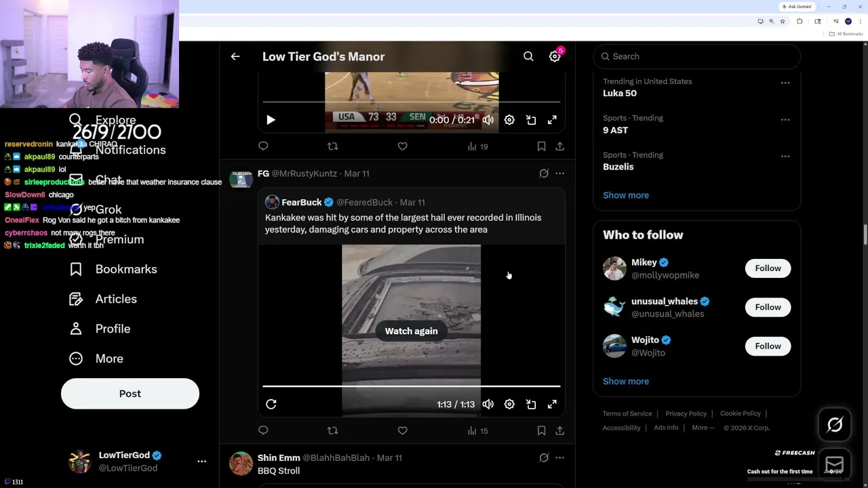
Task: Enter fullscreen on the hail video
Action: (x=552, y=404)
